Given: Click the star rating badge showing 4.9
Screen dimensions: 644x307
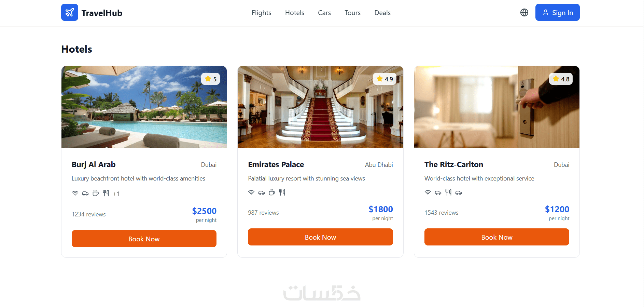Looking at the screenshot, I should [385, 79].
